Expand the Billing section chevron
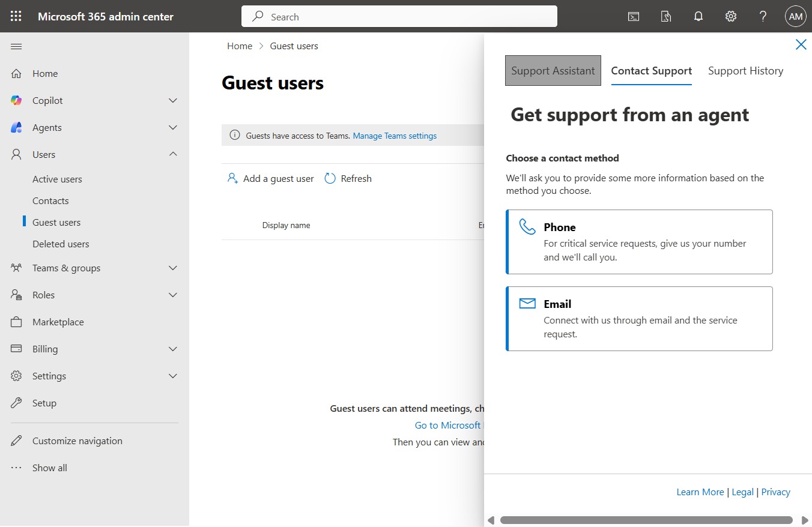This screenshot has height=527, width=812. click(173, 349)
